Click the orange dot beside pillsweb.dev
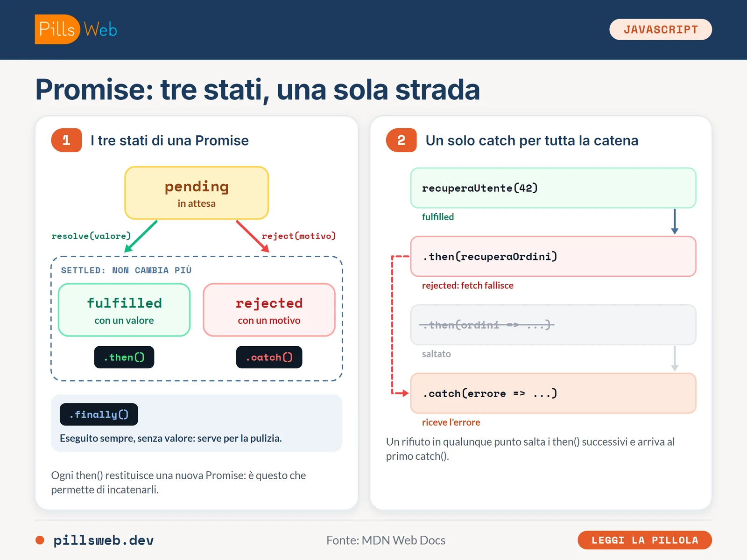This screenshot has width=747, height=560. 40,540
